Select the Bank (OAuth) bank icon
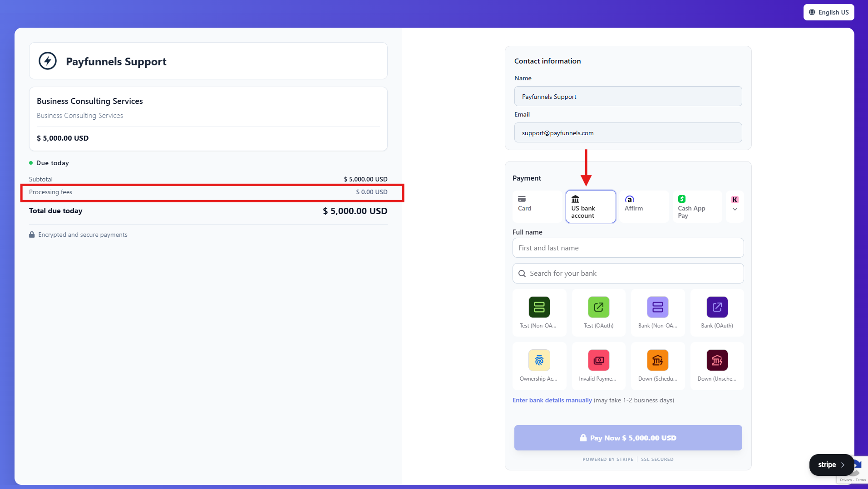This screenshot has width=868, height=489. (717, 307)
